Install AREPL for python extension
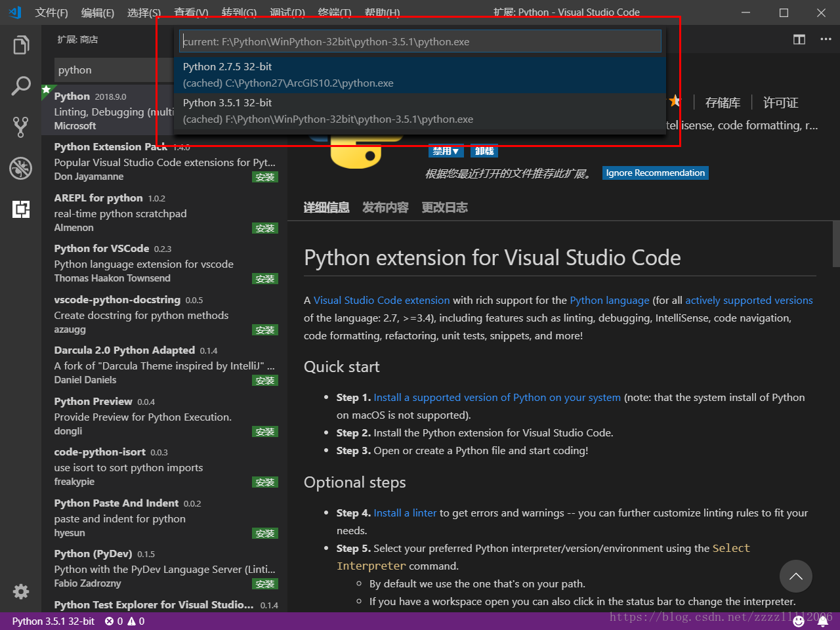 265,228
